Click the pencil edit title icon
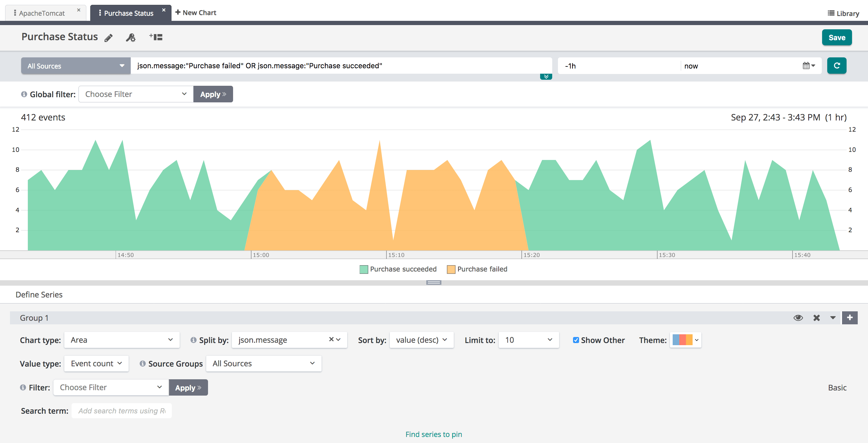This screenshot has width=868, height=443. 108,38
